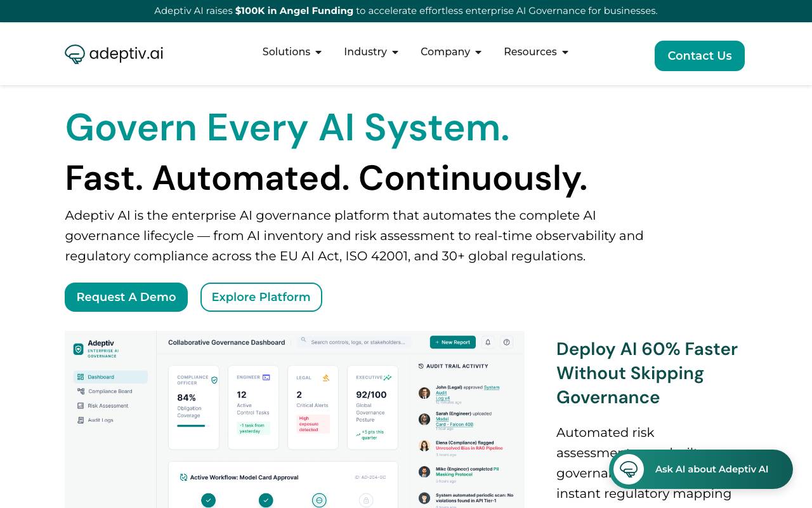Click Request A Demo button
The width and height of the screenshot is (812, 508).
126,297
